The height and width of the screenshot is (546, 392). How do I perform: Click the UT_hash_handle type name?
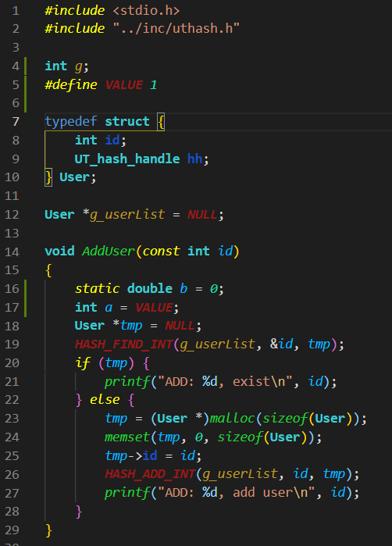(127, 159)
